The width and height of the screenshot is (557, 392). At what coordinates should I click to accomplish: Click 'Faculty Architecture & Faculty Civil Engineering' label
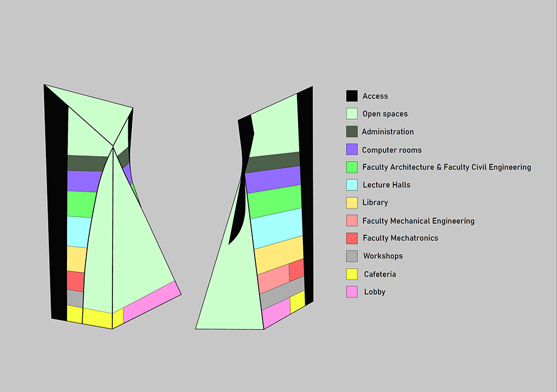447,168
